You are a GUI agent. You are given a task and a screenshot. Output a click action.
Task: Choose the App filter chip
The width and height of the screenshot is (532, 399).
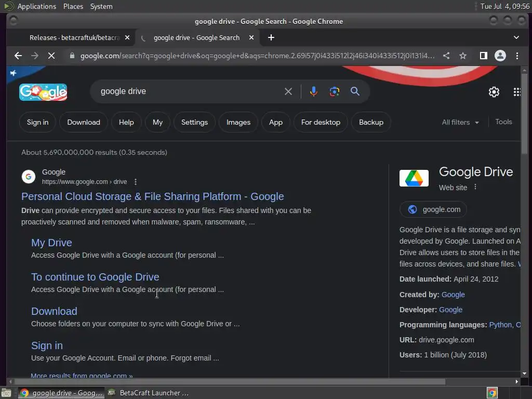275,122
